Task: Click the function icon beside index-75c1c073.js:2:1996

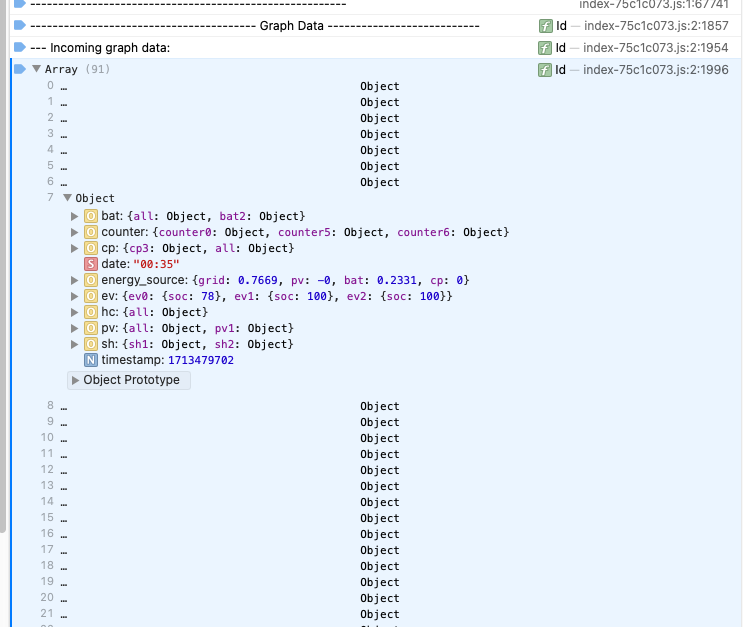Action: (x=545, y=70)
